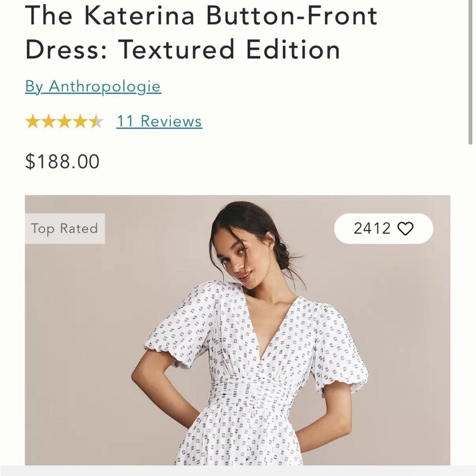The width and height of the screenshot is (476, 476).
Task: Toggle the Top Rated badge filter
Action: click(x=64, y=229)
